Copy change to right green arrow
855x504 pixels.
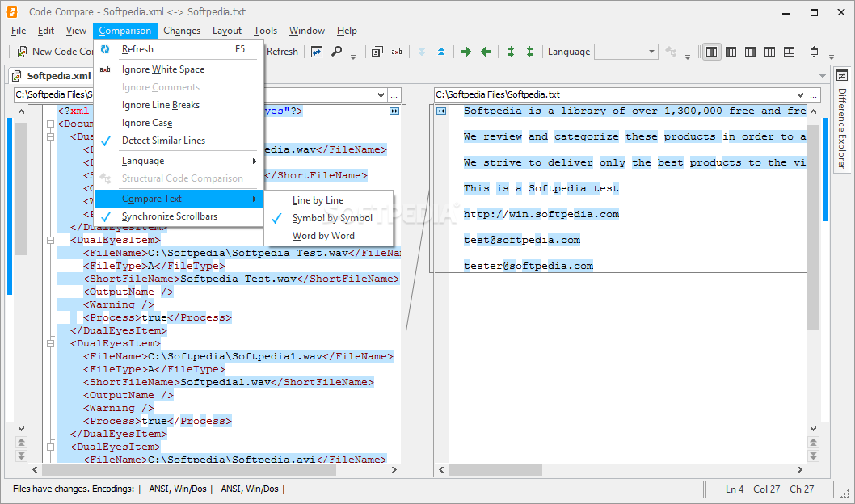tap(466, 52)
